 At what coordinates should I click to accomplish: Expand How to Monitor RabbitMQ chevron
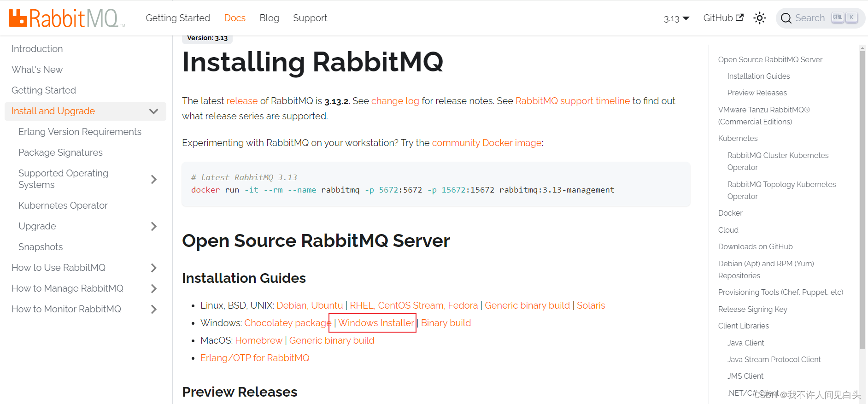click(x=154, y=309)
